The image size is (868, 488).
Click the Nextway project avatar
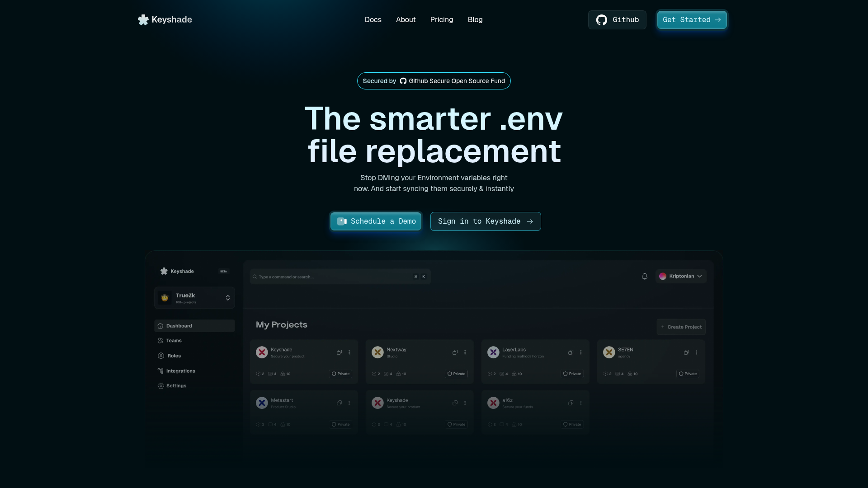(x=377, y=352)
